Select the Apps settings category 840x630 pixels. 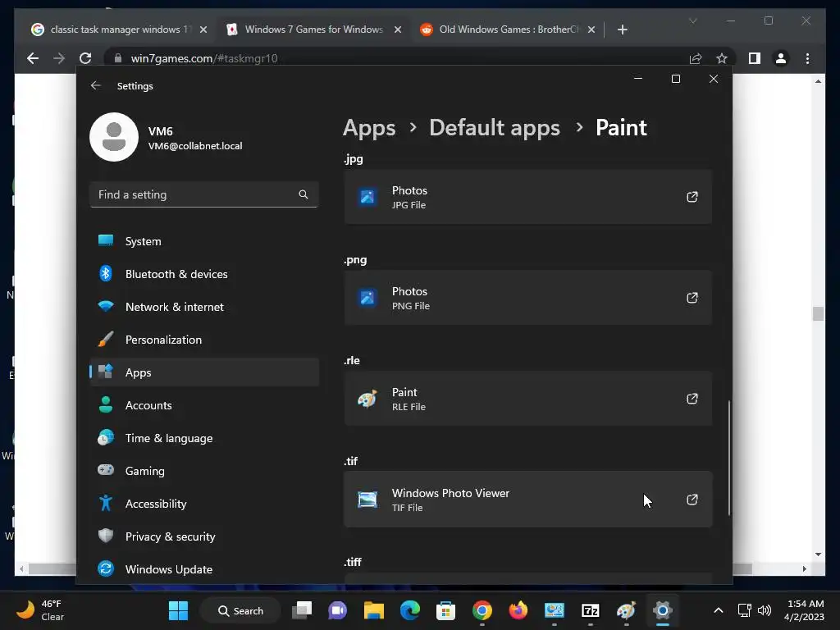(x=204, y=372)
